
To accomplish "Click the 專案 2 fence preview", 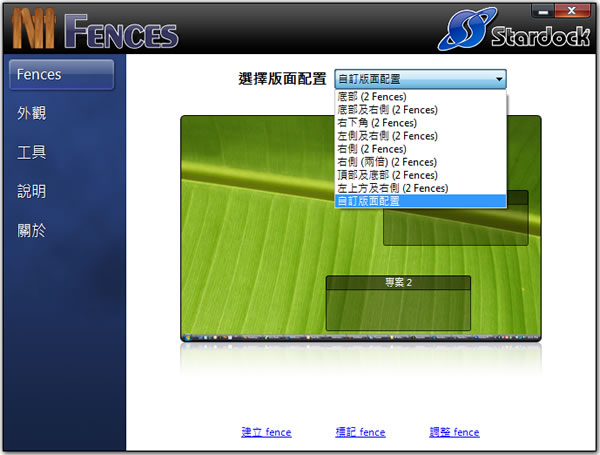I will (x=398, y=303).
